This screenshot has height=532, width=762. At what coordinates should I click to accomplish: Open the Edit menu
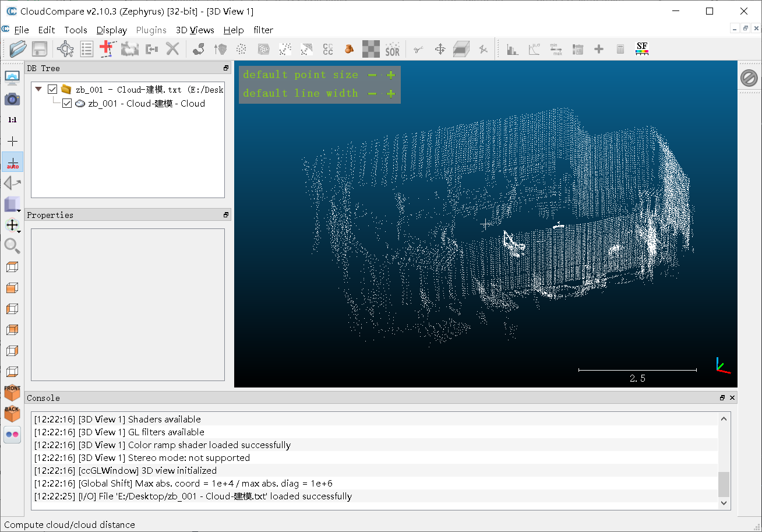47,30
